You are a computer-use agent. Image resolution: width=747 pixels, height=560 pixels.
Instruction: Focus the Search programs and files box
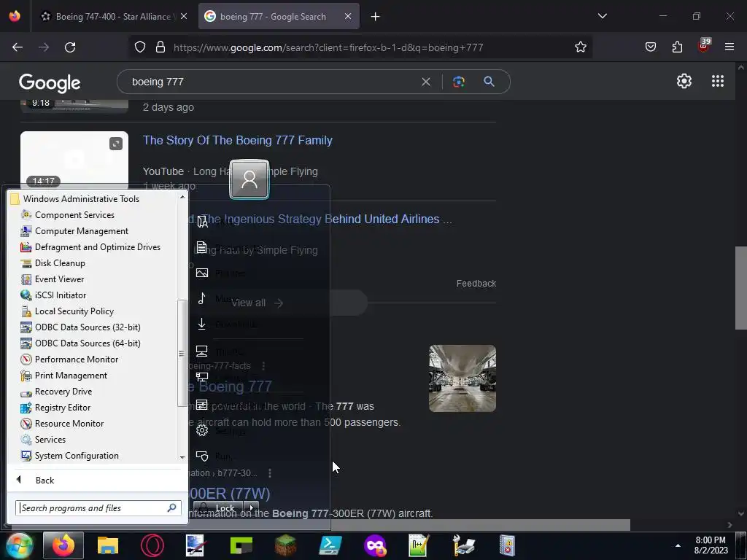[x=98, y=508]
